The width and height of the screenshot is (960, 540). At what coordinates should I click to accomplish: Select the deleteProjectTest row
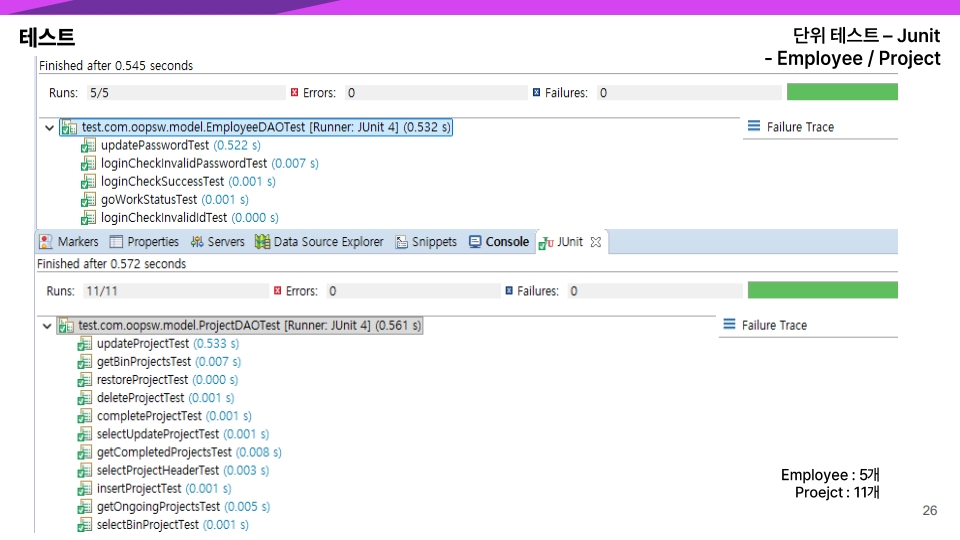click(156, 399)
